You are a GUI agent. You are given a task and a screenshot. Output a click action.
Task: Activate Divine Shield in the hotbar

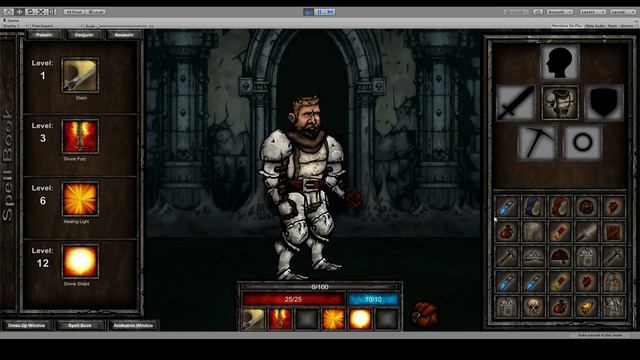coord(360,319)
